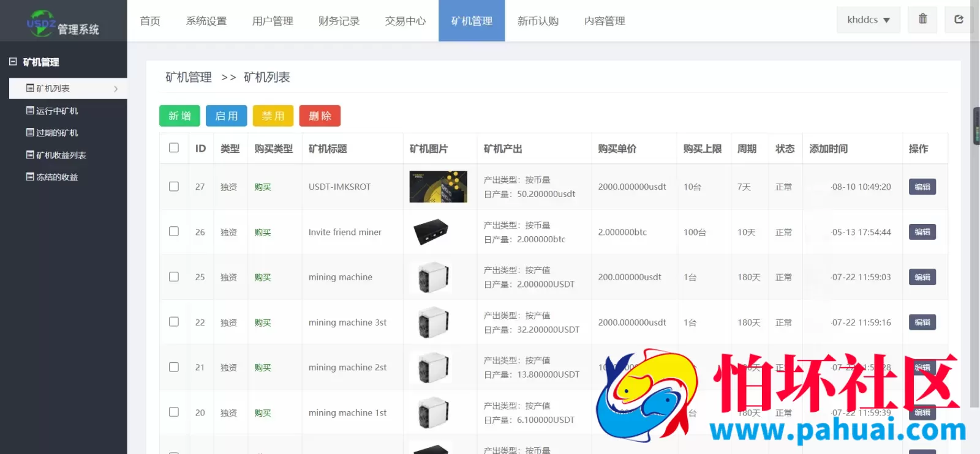Open Invite friend miner image thumbnail
The width and height of the screenshot is (980, 454).
point(432,232)
